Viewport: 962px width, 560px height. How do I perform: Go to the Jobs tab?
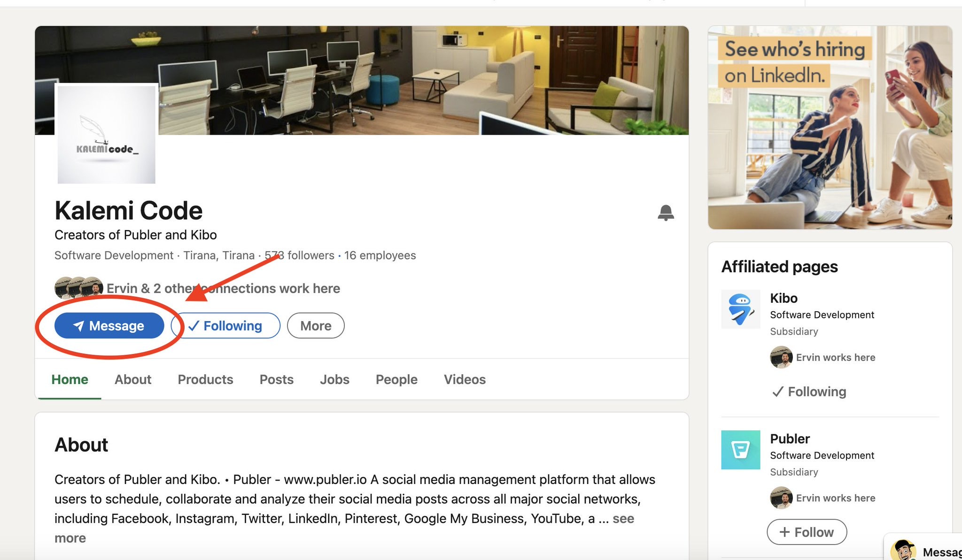tap(334, 379)
